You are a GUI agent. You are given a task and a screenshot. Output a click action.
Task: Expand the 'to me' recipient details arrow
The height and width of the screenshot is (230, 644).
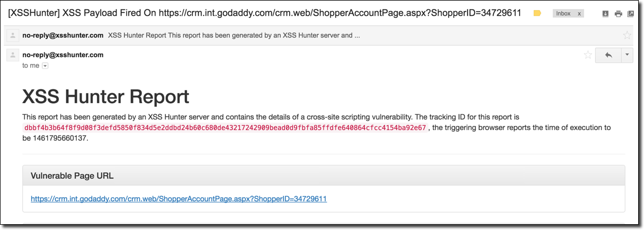click(x=45, y=66)
